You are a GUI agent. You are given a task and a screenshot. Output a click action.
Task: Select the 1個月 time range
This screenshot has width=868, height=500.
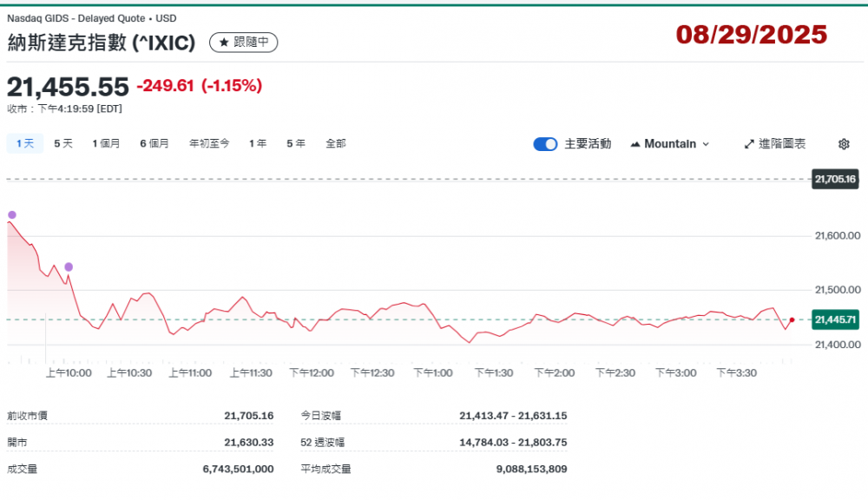pyautogui.click(x=106, y=143)
